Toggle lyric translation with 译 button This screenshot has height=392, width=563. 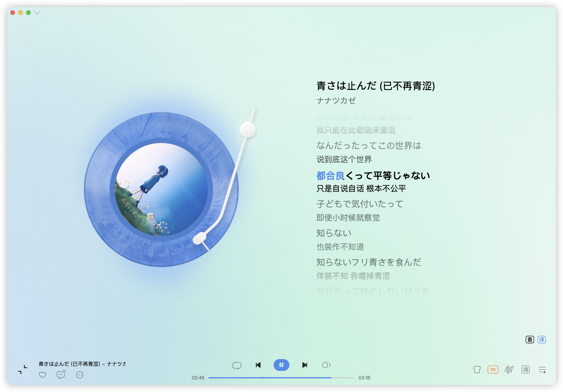pos(542,340)
